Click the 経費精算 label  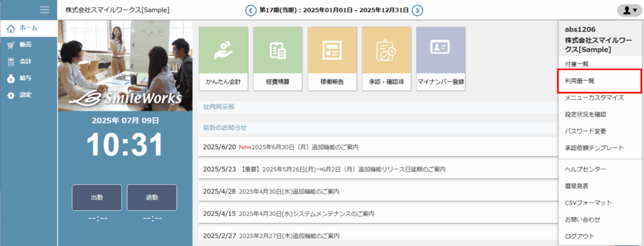click(277, 82)
